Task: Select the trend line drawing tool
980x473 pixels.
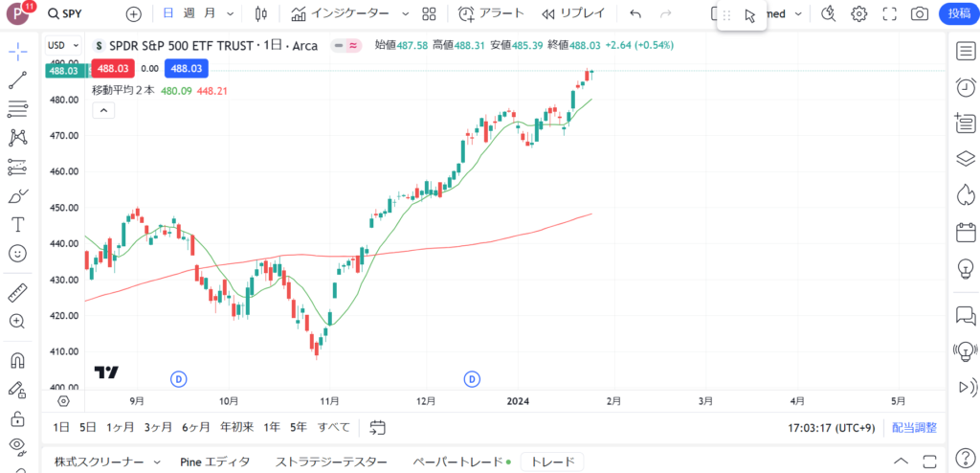Action: pyautogui.click(x=17, y=79)
